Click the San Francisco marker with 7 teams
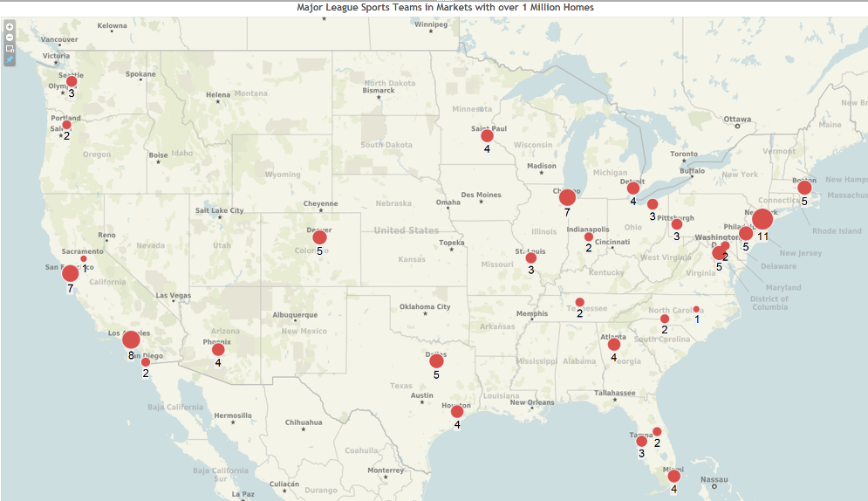Viewport: 868px width, 501px height. pyautogui.click(x=71, y=274)
